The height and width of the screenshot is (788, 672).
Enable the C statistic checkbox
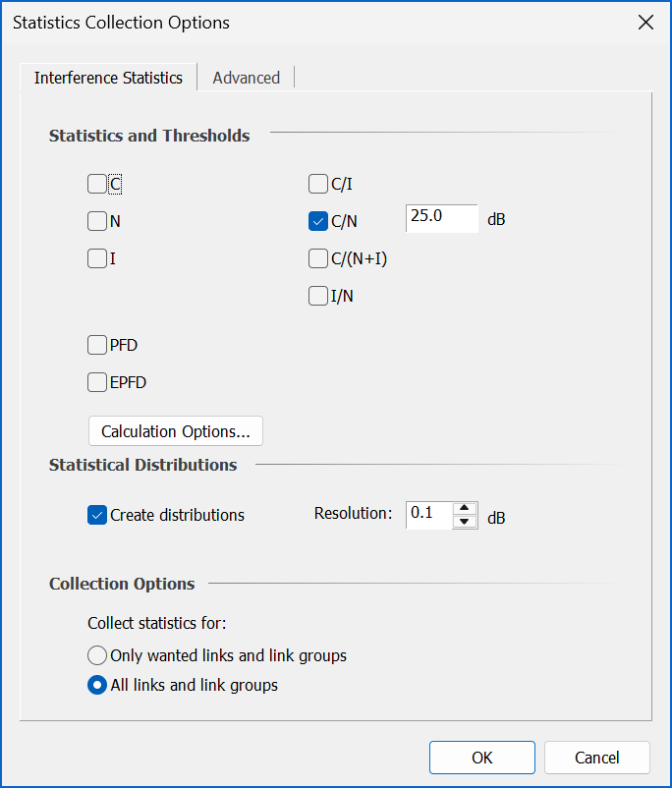[97, 184]
